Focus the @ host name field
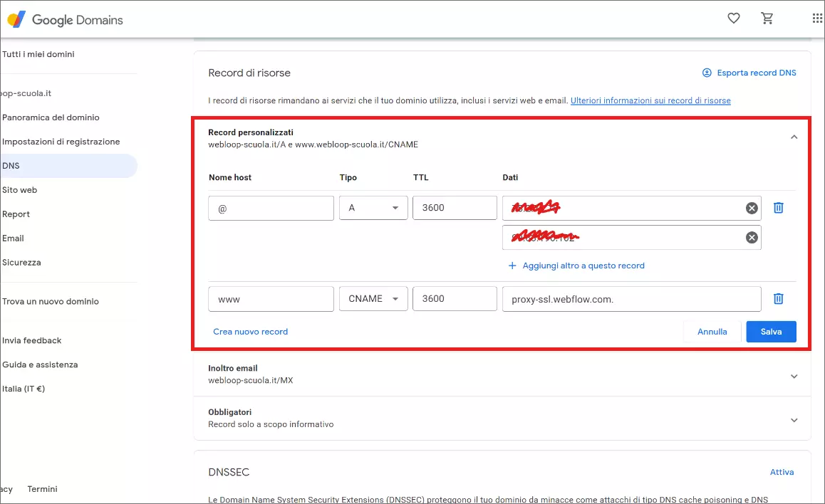This screenshot has width=825, height=504. pos(271,208)
